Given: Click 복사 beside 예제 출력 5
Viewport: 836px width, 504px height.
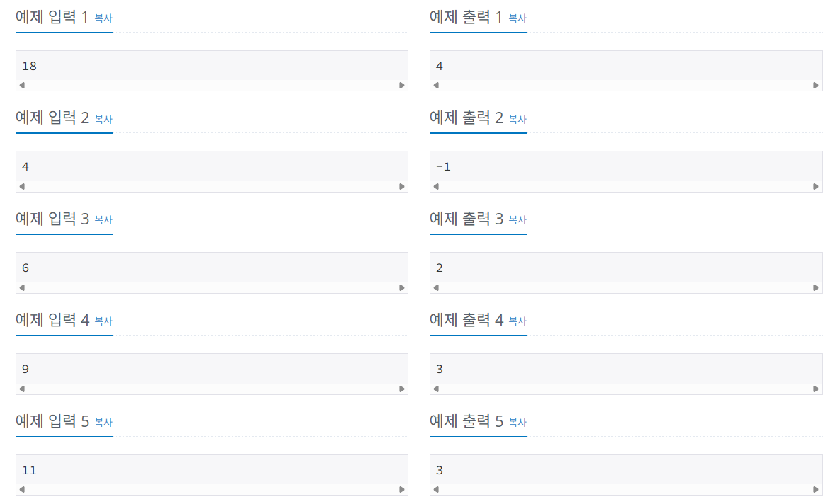Looking at the screenshot, I should 517,423.
